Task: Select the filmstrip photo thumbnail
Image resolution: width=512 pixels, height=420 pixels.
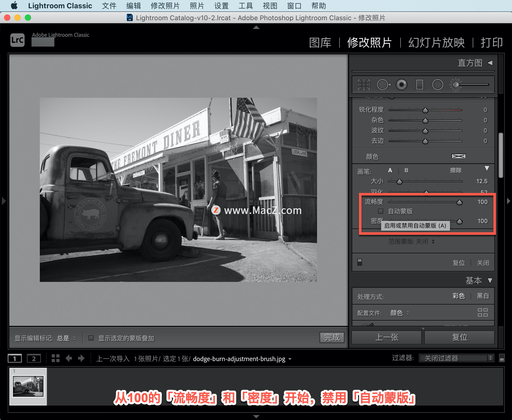Action: pos(28,386)
